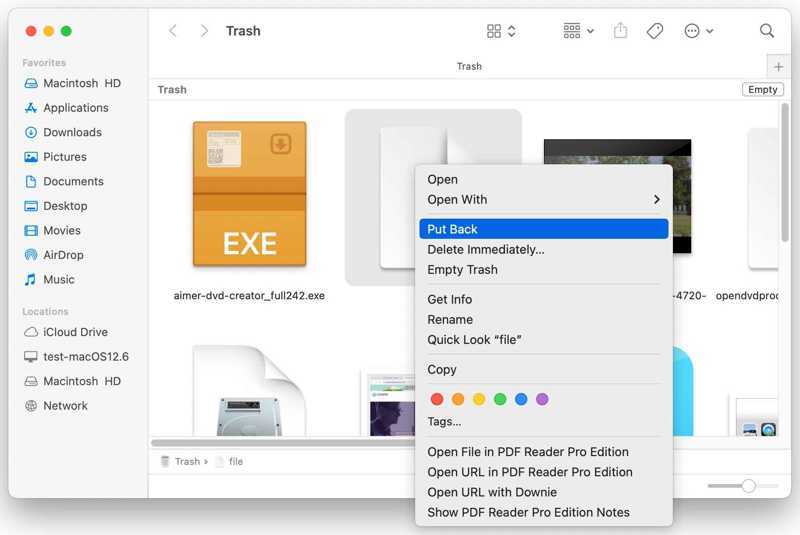Apply the green tag color
This screenshot has width=800, height=535.
[500, 399]
